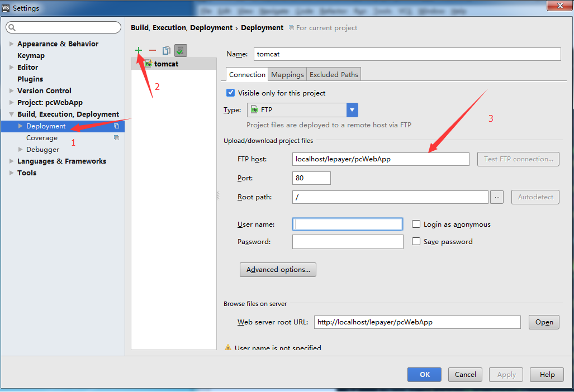Enable Save password option
This screenshot has height=392, width=574.
416,241
